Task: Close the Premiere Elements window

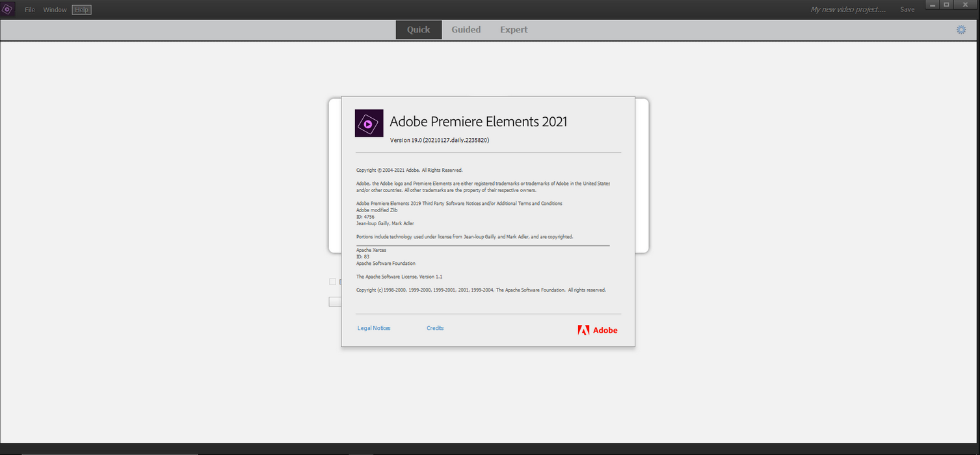Action: pos(967,5)
